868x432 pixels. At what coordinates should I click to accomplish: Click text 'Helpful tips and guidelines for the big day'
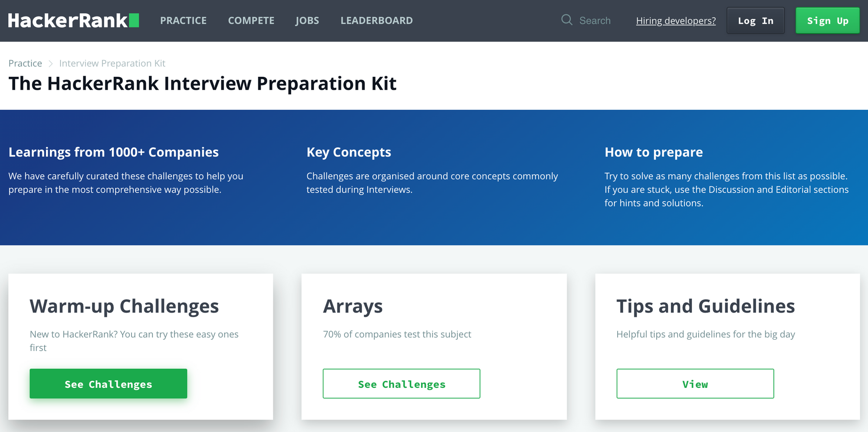[x=706, y=334]
